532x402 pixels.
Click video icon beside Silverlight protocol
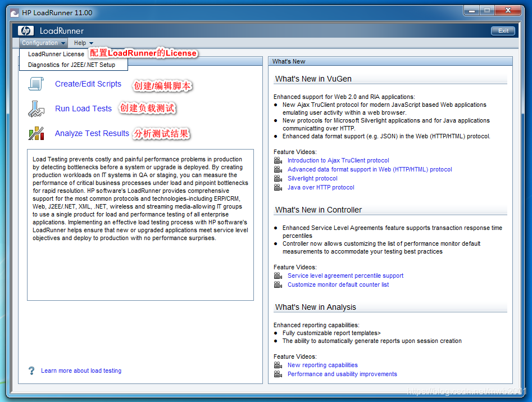pyautogui.click(x=278, y=178)
